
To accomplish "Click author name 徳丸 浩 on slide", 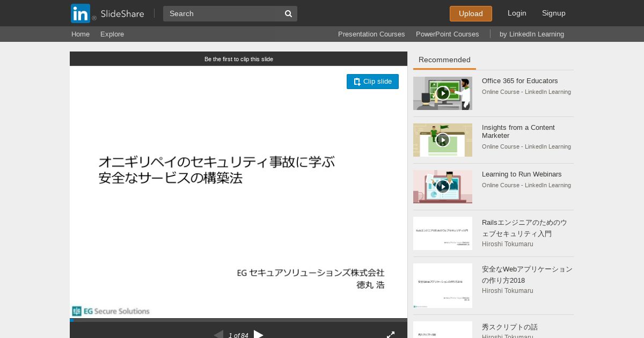I will pyautogui.click(x=370, y=285).
